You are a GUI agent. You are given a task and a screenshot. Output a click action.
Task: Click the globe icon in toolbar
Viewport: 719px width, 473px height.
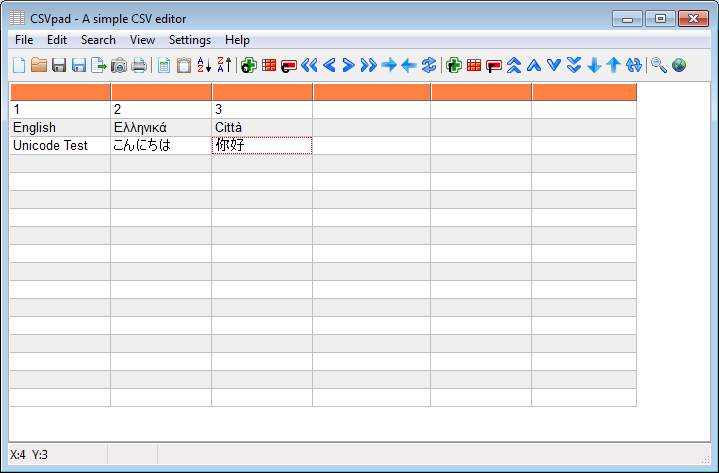click(679, 65)
